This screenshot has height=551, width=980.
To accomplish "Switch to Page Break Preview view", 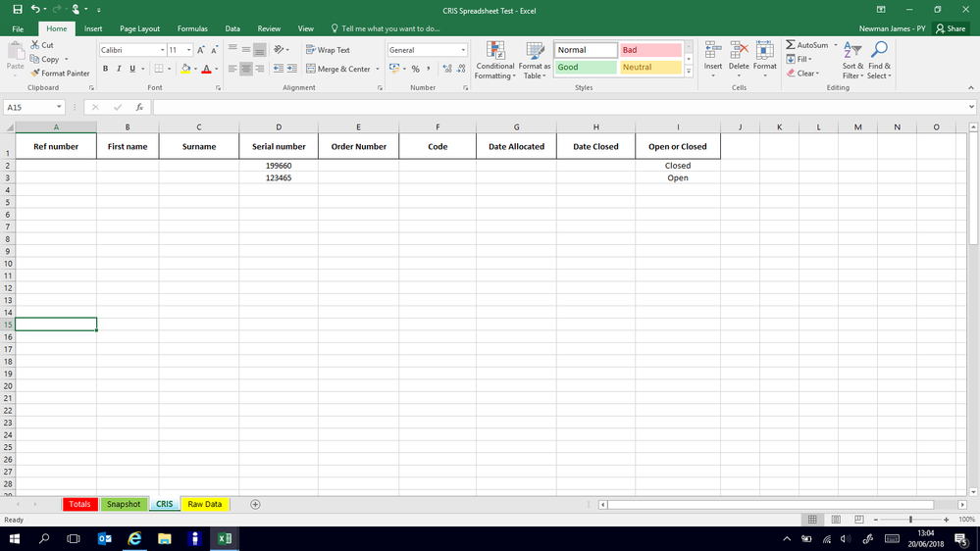I will pyautogui.click(x=859, y=520).
